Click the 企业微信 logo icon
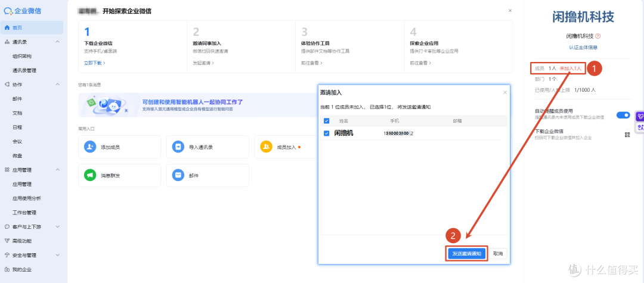Screen dimensions: 644x283 pyautogui.click(x=8, y=11)
